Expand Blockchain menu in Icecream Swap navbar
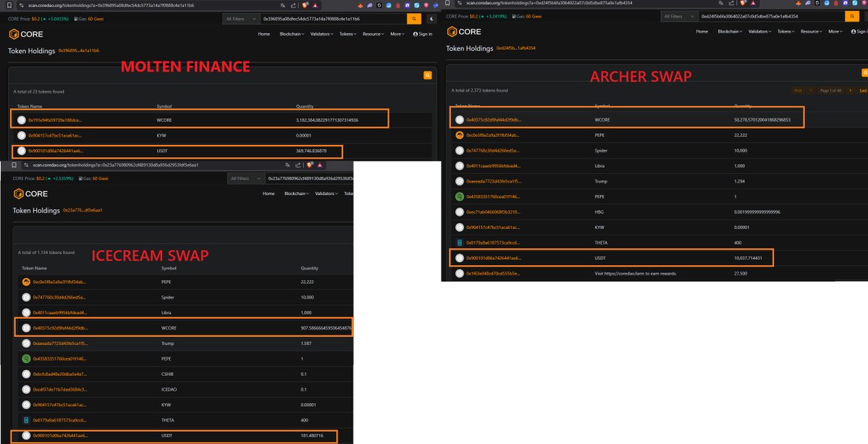Viewport: 868px width, 444px height. coord(297,194)
